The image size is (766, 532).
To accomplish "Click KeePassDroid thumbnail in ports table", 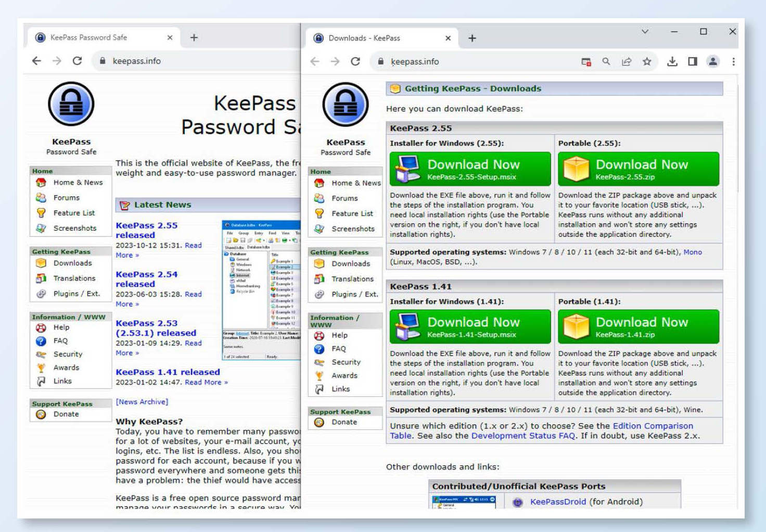I will [x=464, y=502].
